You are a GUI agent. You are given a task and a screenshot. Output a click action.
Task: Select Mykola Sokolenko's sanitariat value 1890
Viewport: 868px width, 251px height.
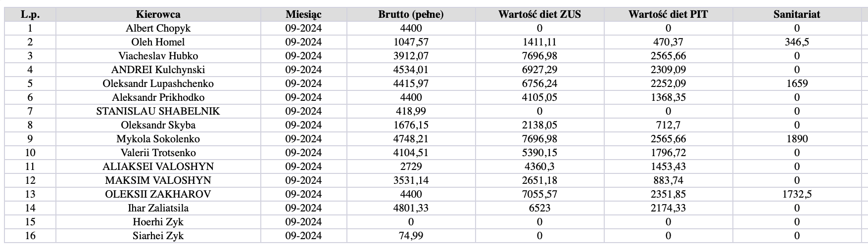(x=797, y=139)
